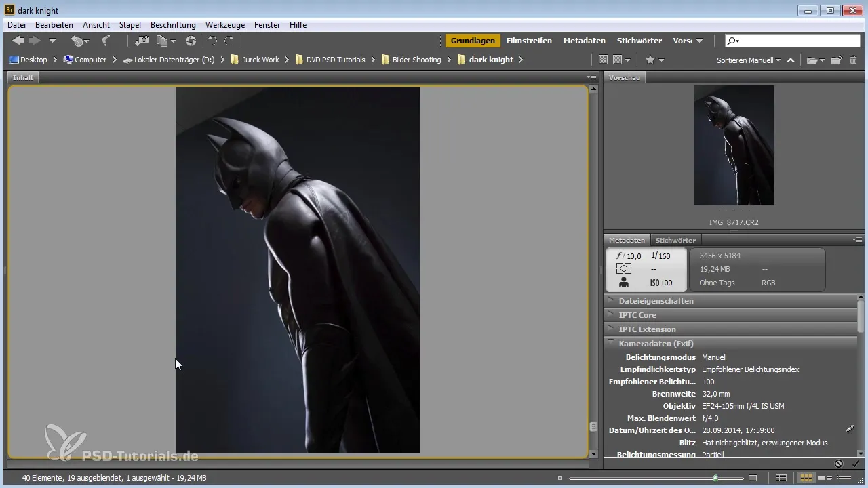Expand Dateieigenschaften section
Viewport: 868px width, 488px height.
coord(731,301)
